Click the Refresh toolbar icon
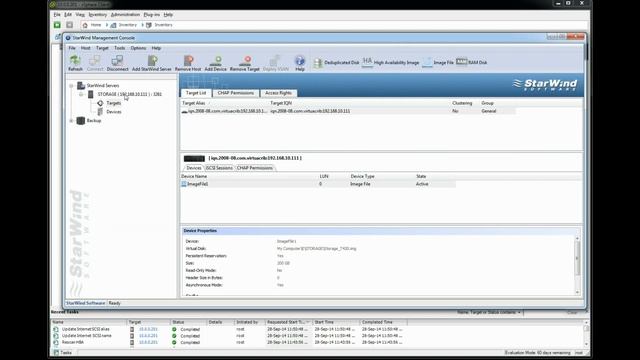 tap(75, 60)
